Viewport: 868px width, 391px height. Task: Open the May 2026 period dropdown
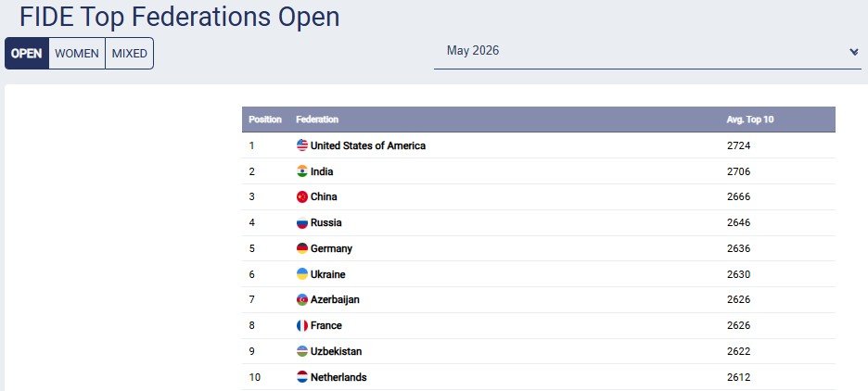pos(647,52)
